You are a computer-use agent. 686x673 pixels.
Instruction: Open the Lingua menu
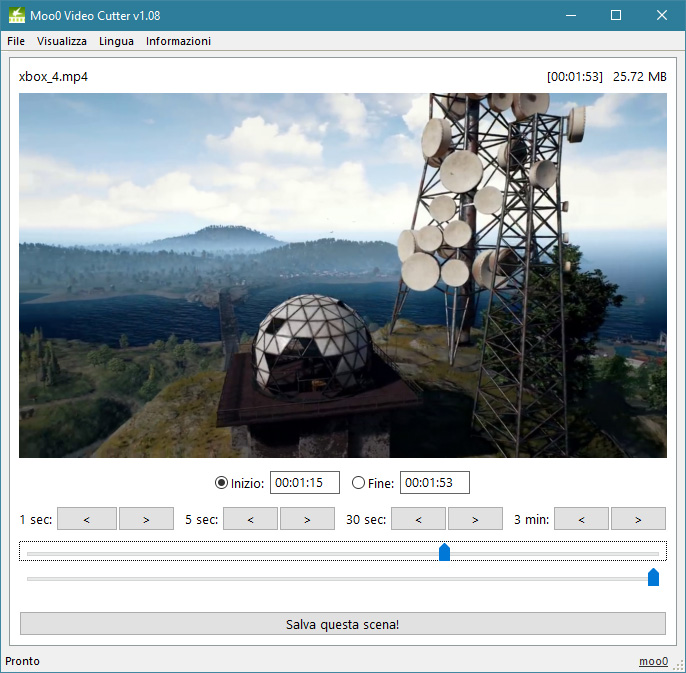[x=116, y=41]
